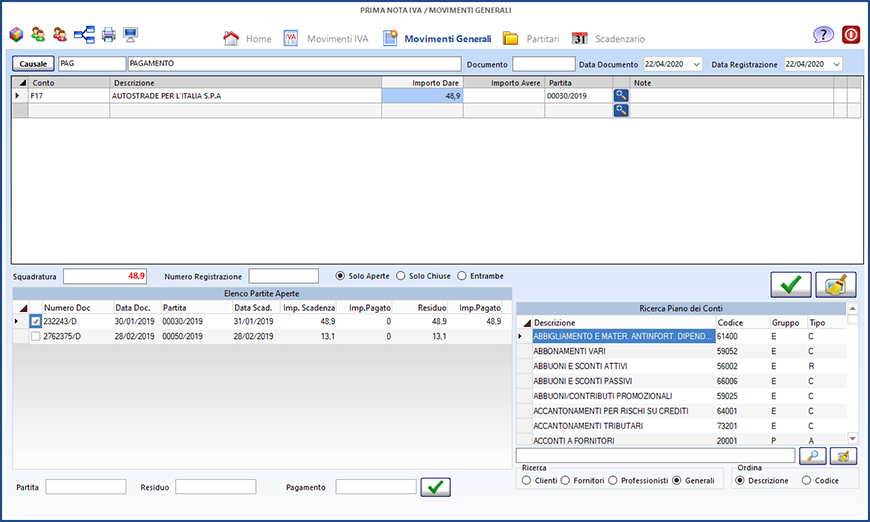Clear the form with the broom icon
This screenshot has width=870, height=522.
click(x=836, y=285)
